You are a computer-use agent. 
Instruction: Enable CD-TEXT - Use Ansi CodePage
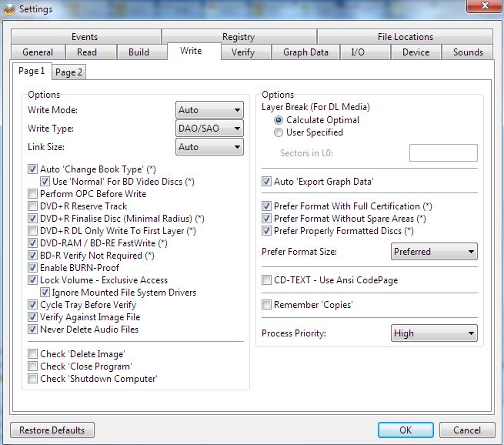pos(266,280)
